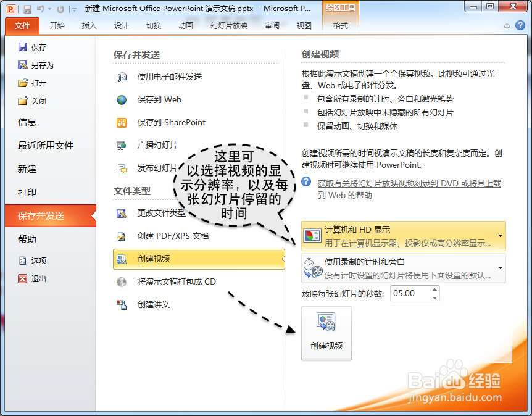Screen dimensions: 532x416
Task: Click the 创建视频 button
Action: point(326,333)
